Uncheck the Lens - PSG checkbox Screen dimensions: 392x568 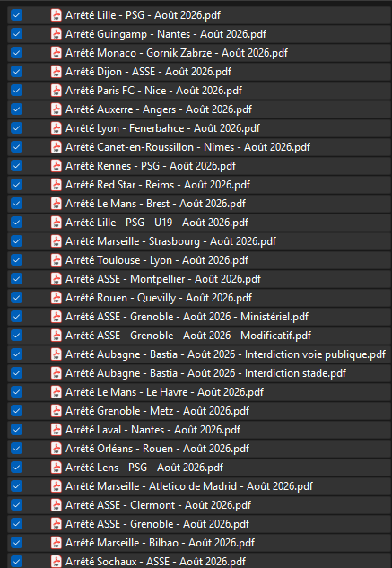[16, 467]
